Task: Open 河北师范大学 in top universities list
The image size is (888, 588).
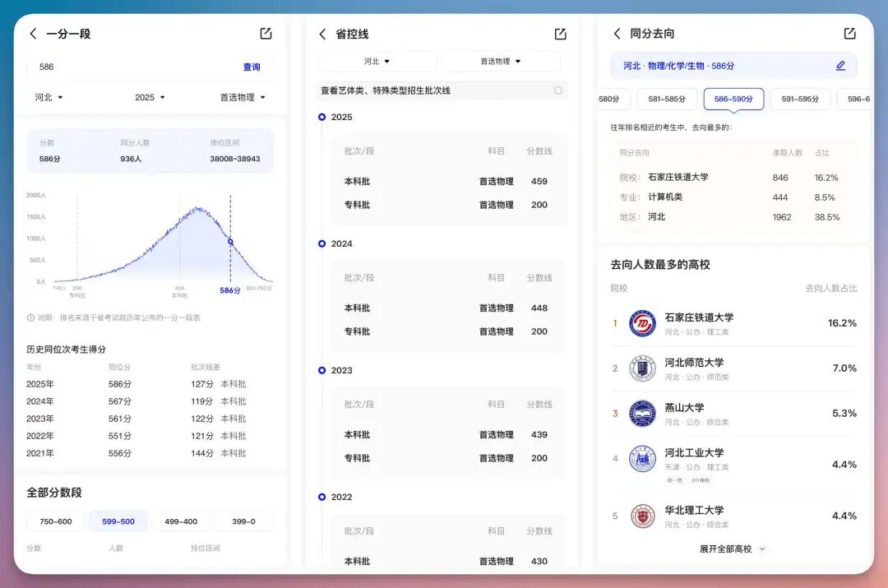Action: tap(734, 368)
